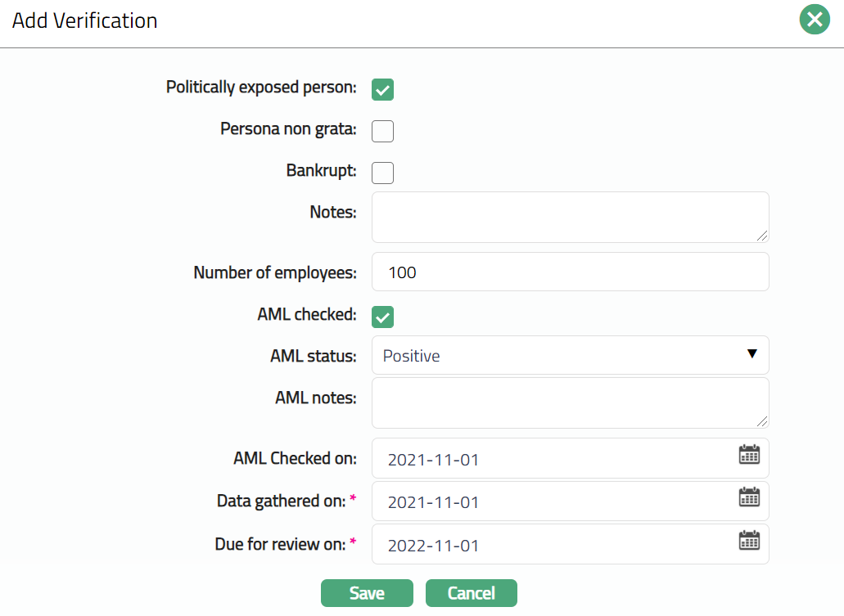Viewport: 844px width, 616px height.
Task: Click the AML status dropdown arrow
Action: (x=751, y=353)
